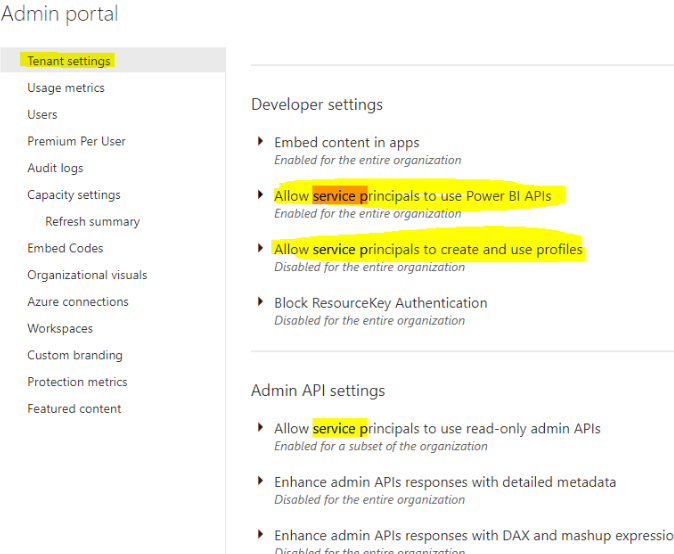Expand Embed content in apps arrow
Viewport: 674px width, 554px height.
click(x=260, y=141)
